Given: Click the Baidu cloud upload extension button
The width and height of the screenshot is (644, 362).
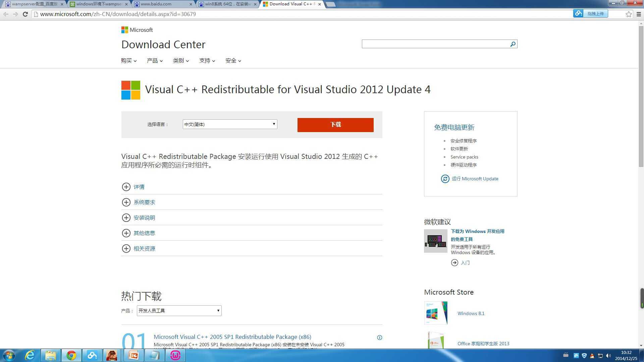Looking at the screenshot, I should point(590,14).
